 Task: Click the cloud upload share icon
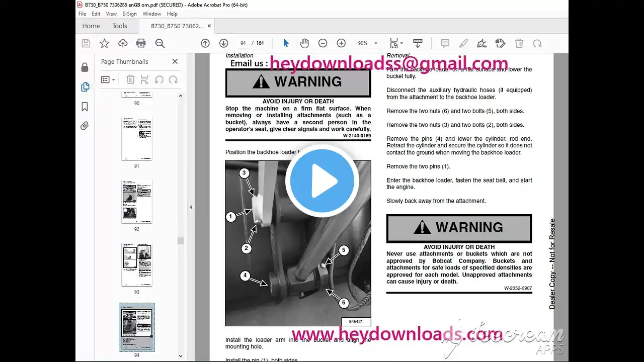click(123, 43)
